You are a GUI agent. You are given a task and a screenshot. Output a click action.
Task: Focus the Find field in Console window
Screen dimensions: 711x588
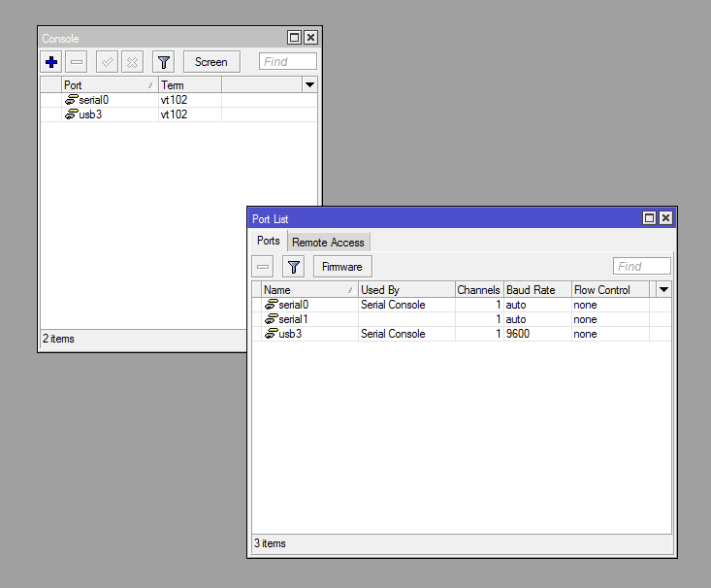coord(287,61)
